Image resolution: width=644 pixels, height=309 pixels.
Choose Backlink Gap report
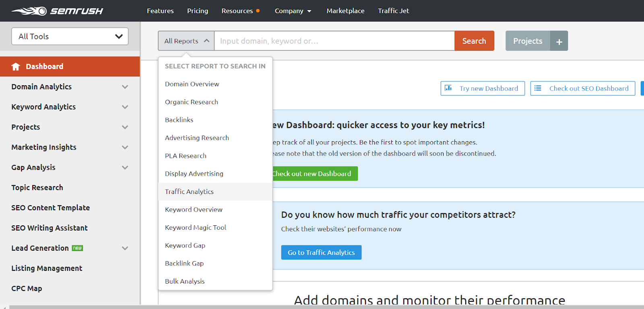(215, 264)
